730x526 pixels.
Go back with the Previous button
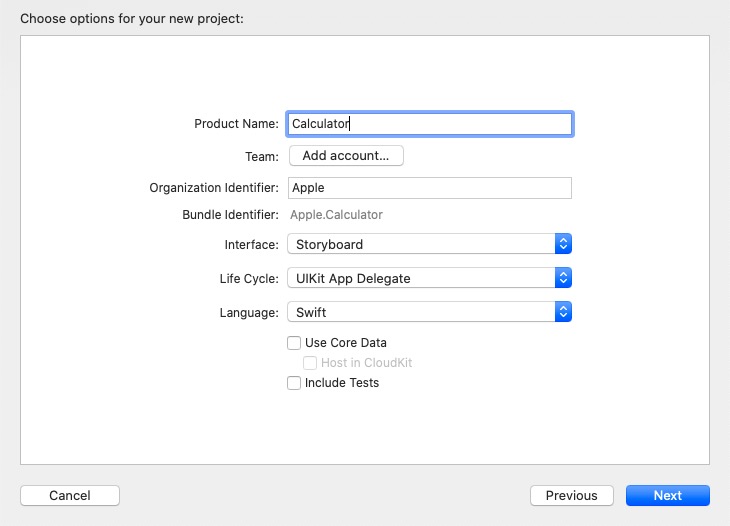click(572, 495)
